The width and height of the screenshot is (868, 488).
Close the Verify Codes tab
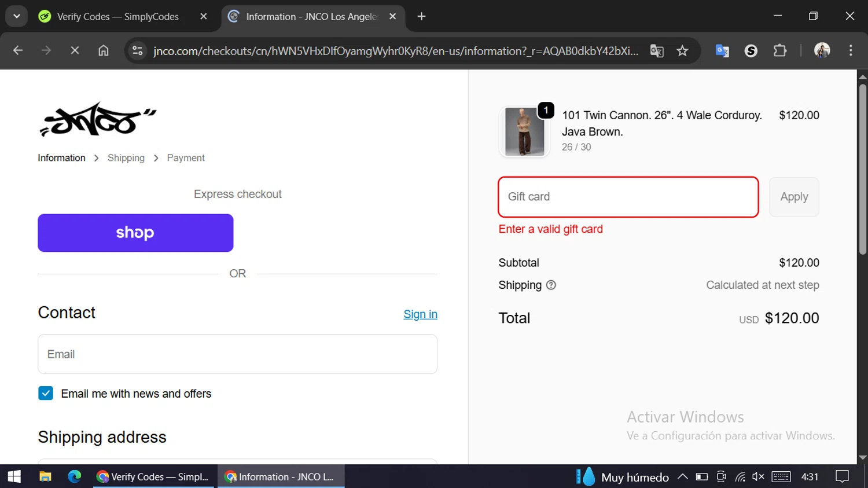click(203, 17)
